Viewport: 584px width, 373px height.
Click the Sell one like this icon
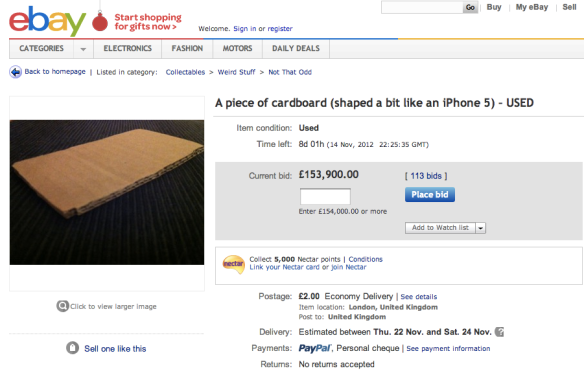click(x=73, y=348)
